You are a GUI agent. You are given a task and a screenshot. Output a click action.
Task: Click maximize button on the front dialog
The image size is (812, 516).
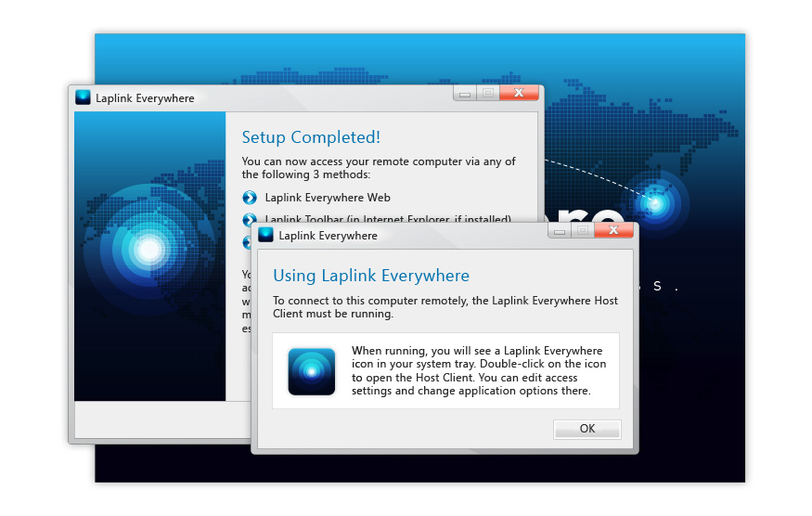point(582,230)
